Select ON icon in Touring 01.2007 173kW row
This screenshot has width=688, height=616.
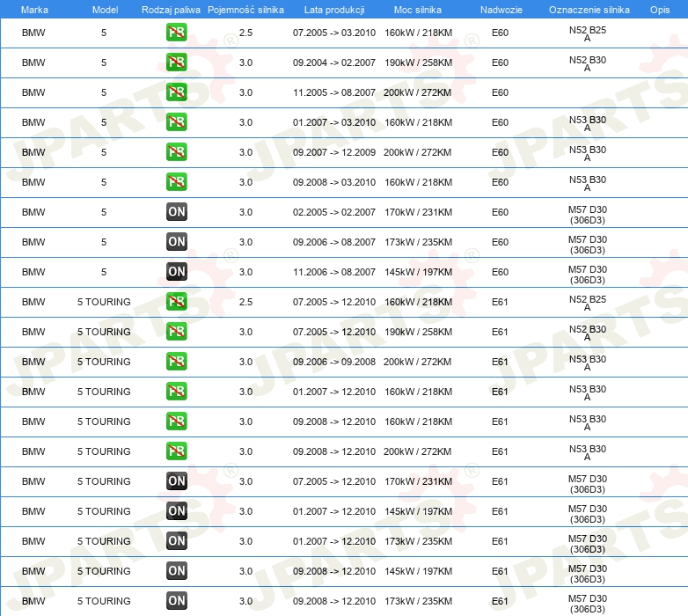click(x=177, y=541)
